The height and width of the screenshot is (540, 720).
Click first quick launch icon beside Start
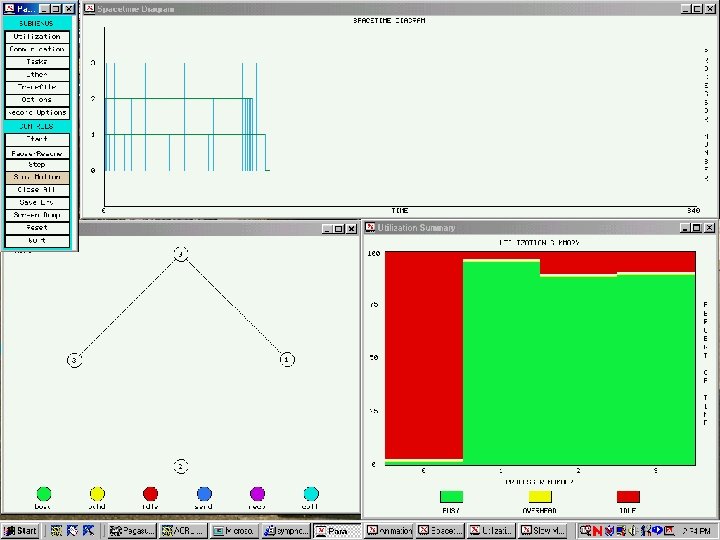[56, 531]
